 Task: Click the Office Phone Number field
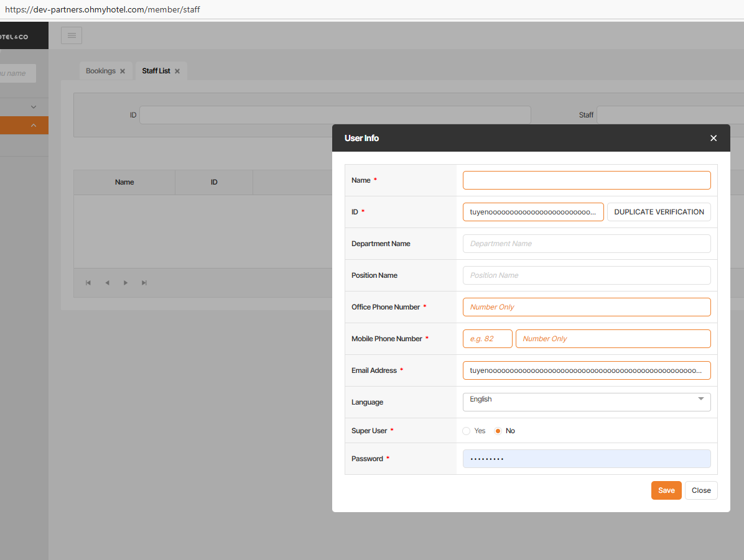586,307
